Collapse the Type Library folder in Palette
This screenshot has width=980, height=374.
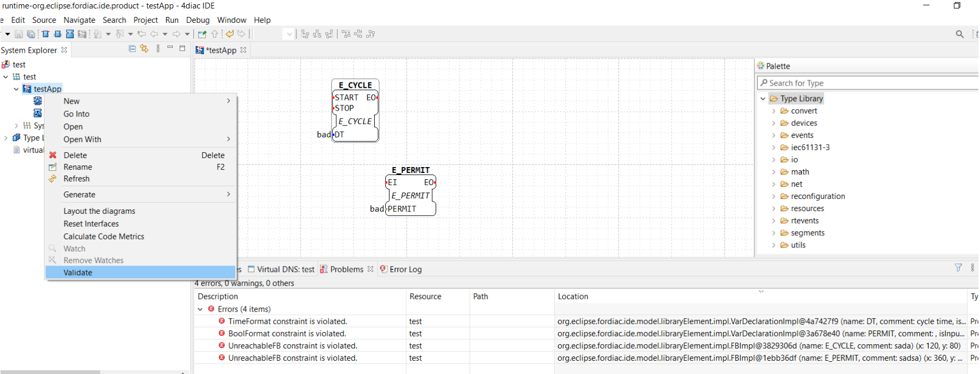[763, 98]
